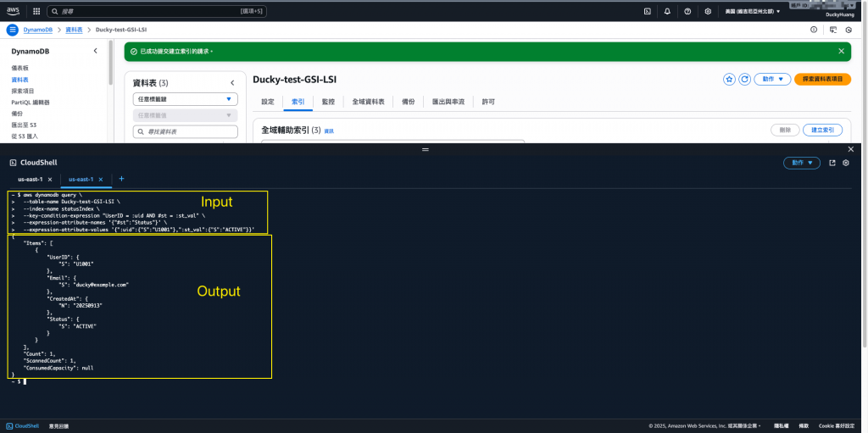868x433 pixels.
Task: Open 從 S3 匯入 in the side navigation
Action: click(25, 136)
